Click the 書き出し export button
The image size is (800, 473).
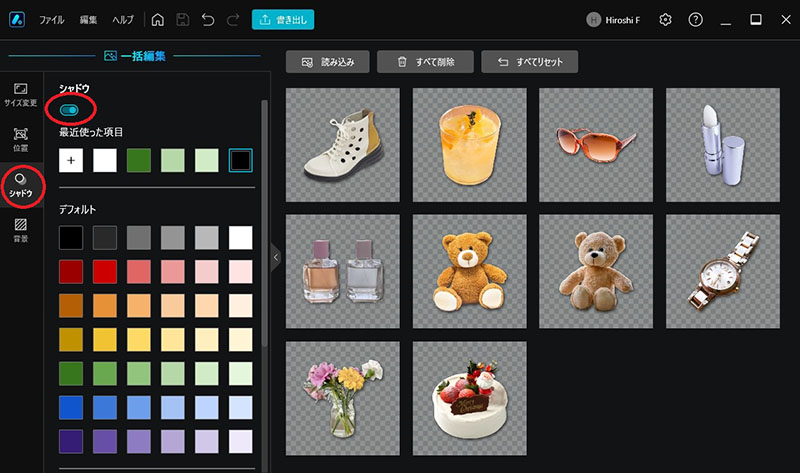(283, 20)
